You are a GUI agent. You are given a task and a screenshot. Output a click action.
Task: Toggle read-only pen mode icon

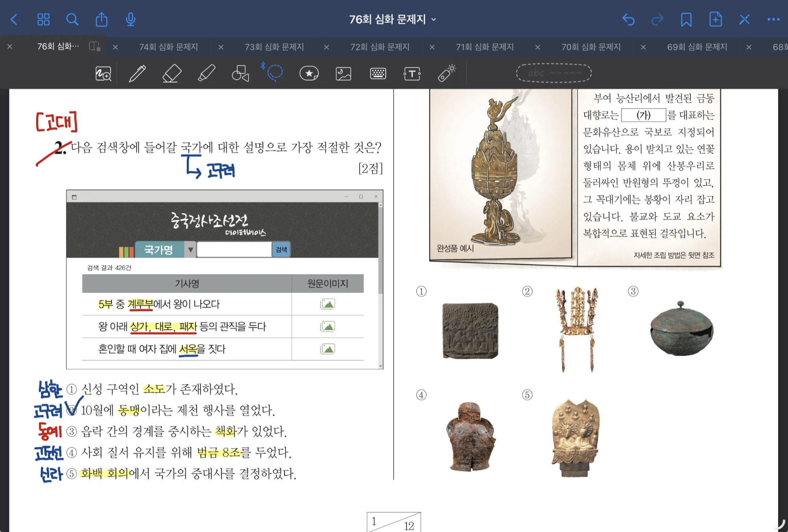click(x=744, y=19)
